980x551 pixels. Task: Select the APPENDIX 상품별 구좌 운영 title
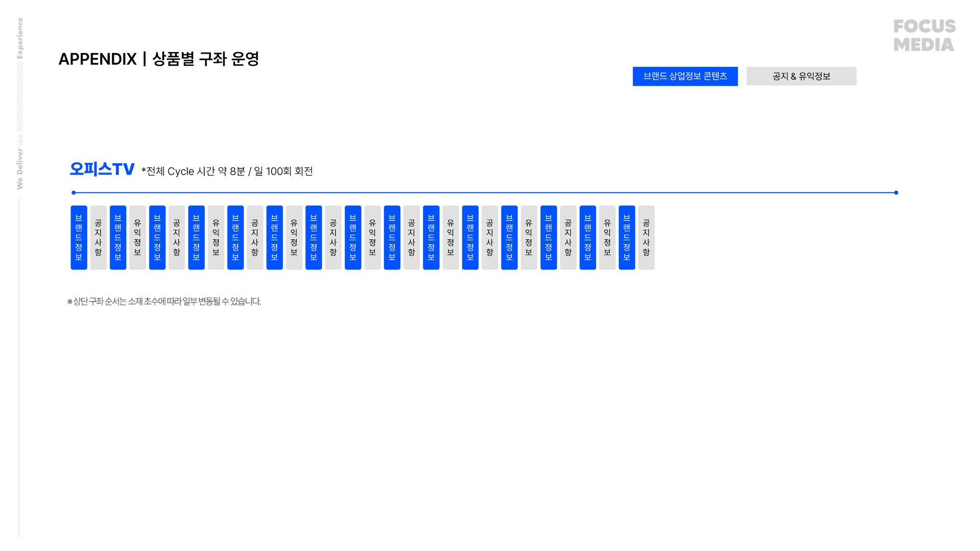(x=159, y=59)
